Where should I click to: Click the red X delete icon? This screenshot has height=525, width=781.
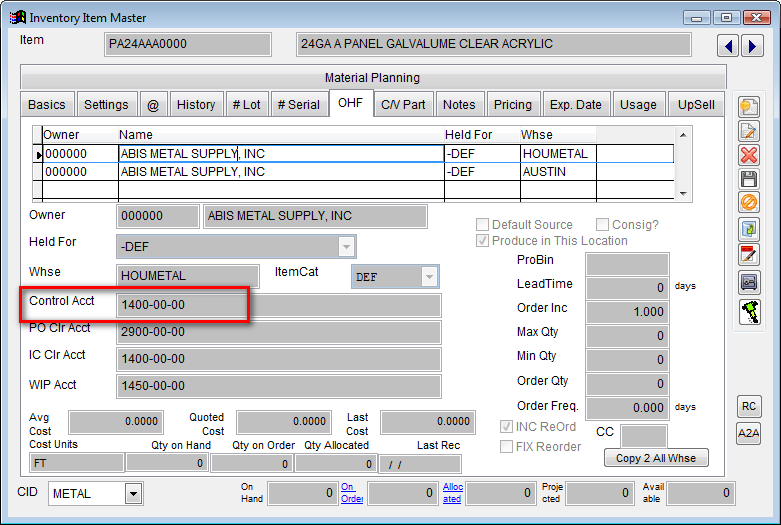point(748,155)
